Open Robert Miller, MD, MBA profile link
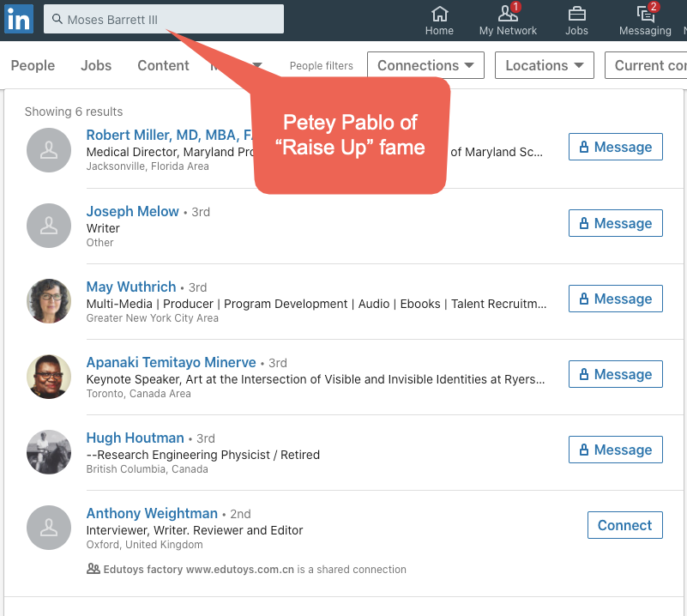Screen dimensions: 687x616 pyautogui.click(x=169, y=135)
